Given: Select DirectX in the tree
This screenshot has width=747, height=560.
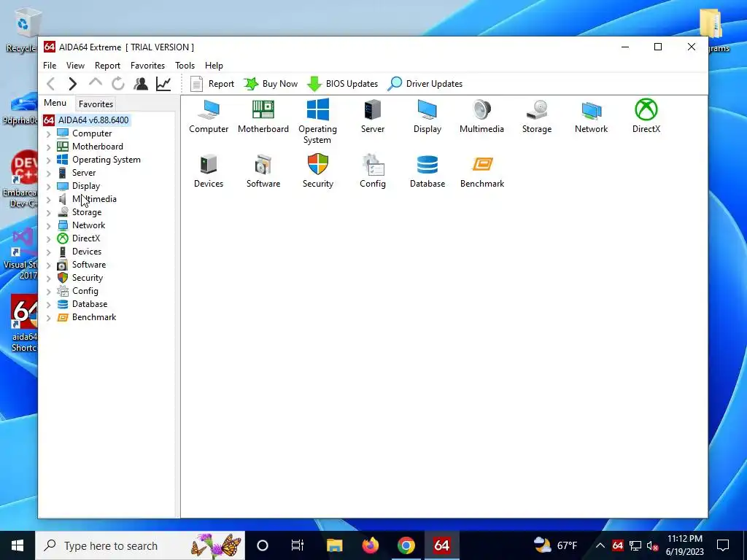Looking at the screenshot, I should (86, 238).
